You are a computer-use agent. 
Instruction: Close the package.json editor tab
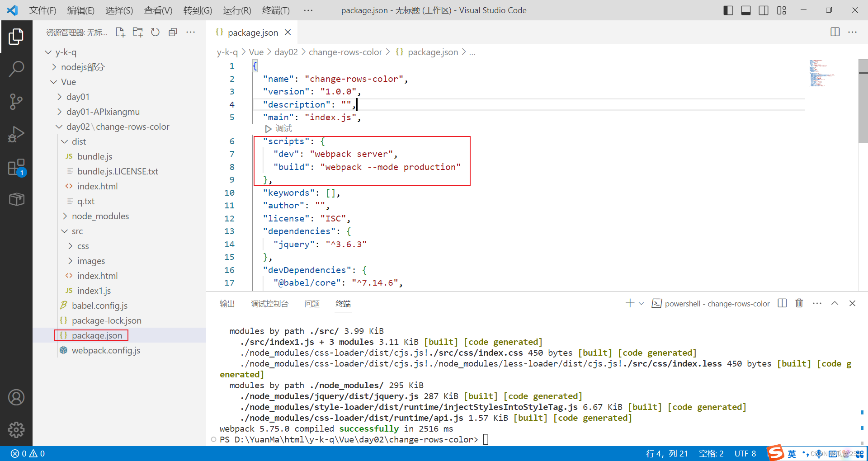[288, 33]
